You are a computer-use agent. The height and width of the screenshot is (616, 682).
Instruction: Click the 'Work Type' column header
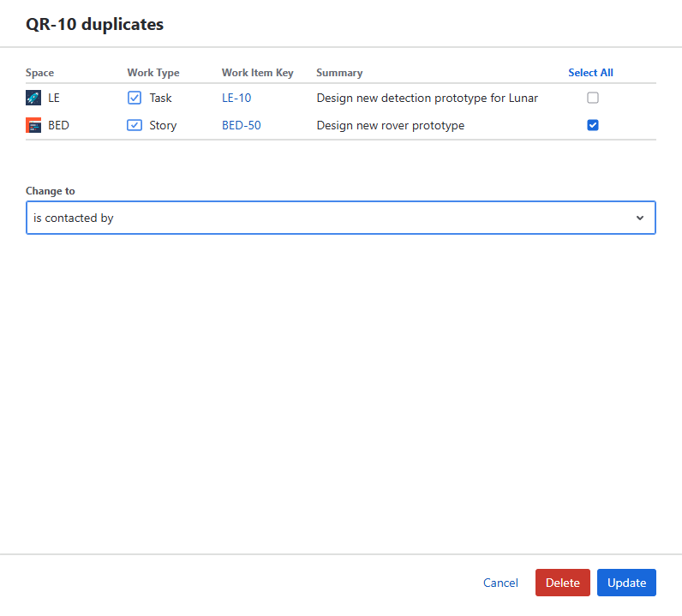point(153,73)
